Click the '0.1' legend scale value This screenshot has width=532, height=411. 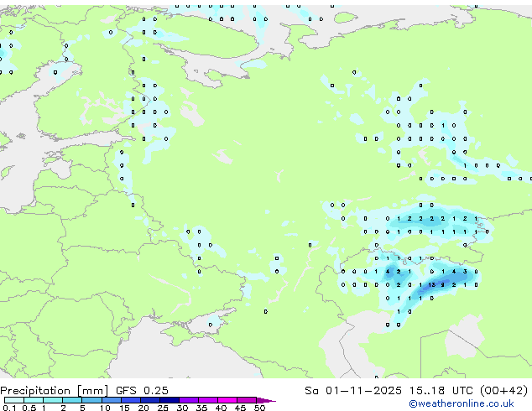point(10,408)
